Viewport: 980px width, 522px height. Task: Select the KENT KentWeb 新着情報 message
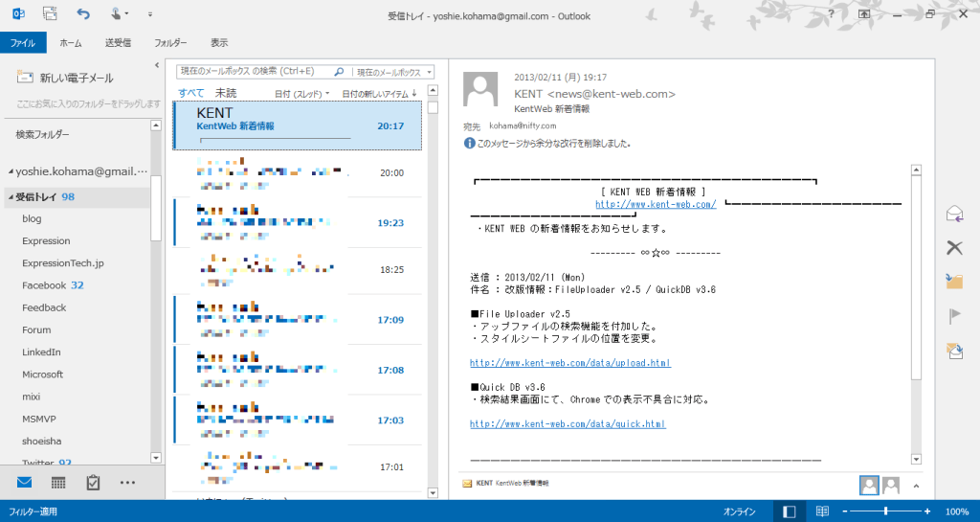[x=298, y=125]
